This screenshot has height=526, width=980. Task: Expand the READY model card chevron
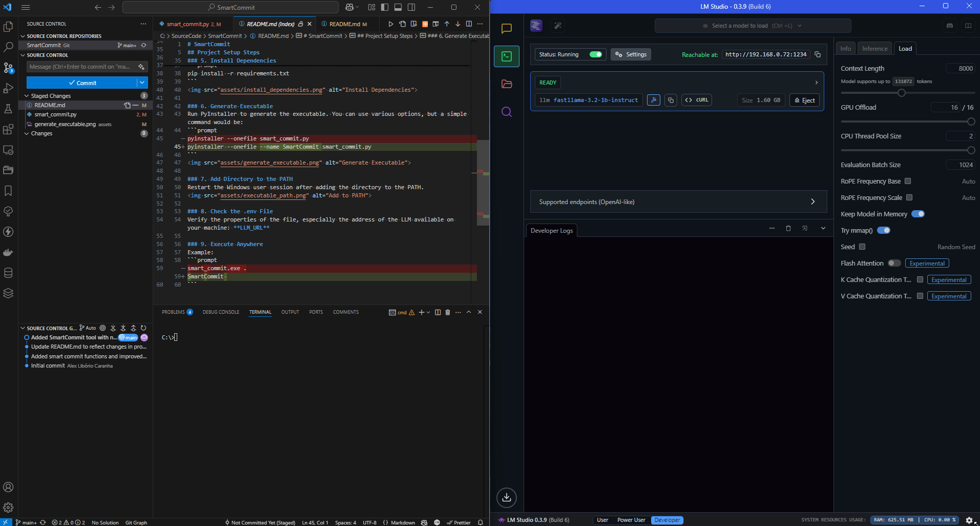pos(816,83)
